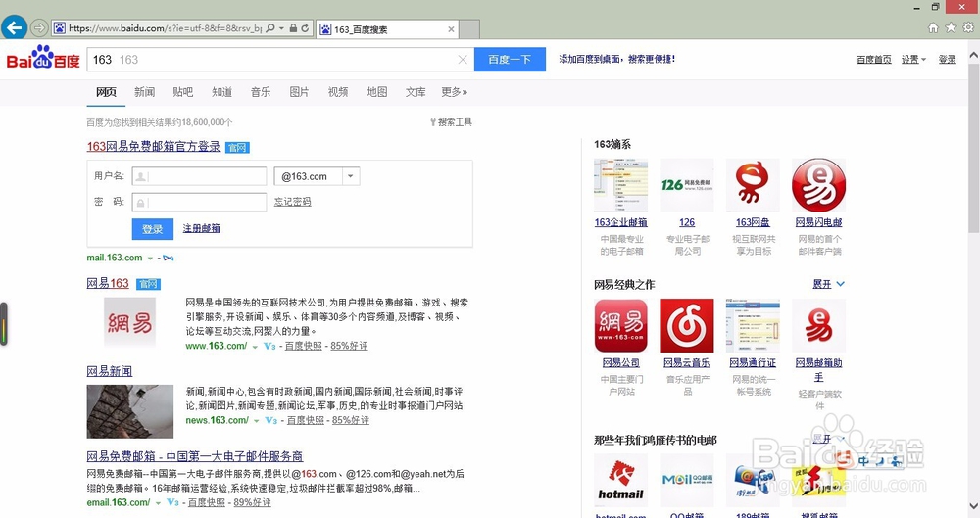Clear search box with X icon
980x518 pixels.
coord(463,60)
